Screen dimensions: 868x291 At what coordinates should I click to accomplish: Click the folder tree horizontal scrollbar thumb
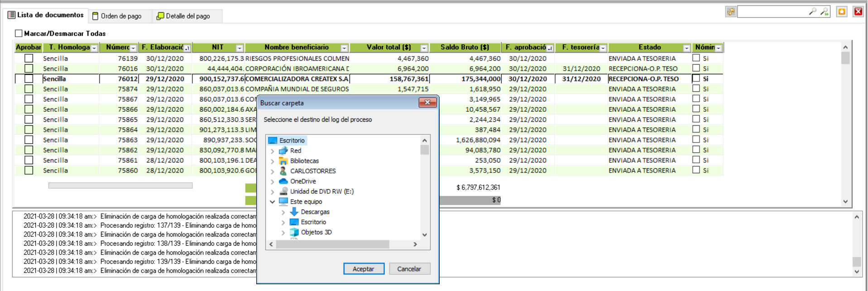[x=332, y=244]
